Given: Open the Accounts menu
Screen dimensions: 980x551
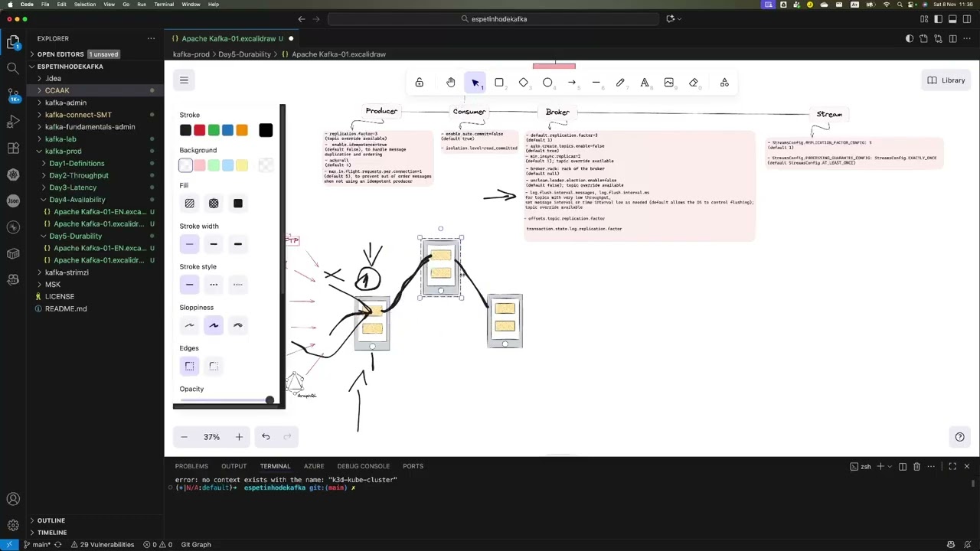Looking at the screenshot, I should pyautogui.click(x=13, y=500).
